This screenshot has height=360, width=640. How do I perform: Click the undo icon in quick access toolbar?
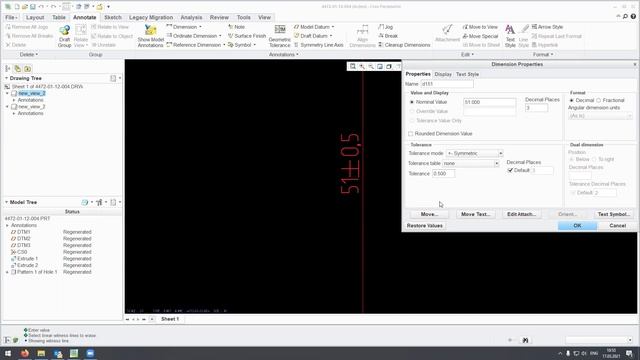pos(41,7)
